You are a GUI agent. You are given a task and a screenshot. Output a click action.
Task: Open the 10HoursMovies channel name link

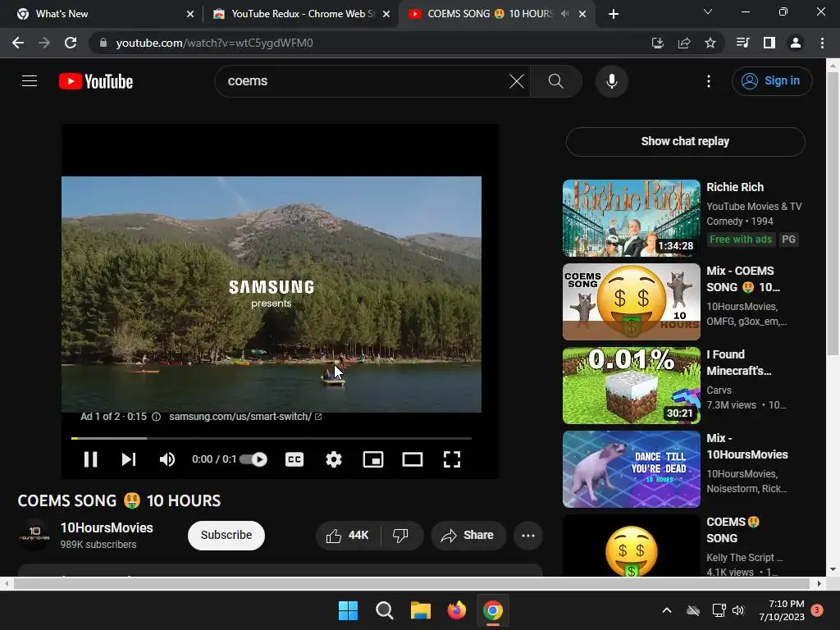tap(107, 527)
